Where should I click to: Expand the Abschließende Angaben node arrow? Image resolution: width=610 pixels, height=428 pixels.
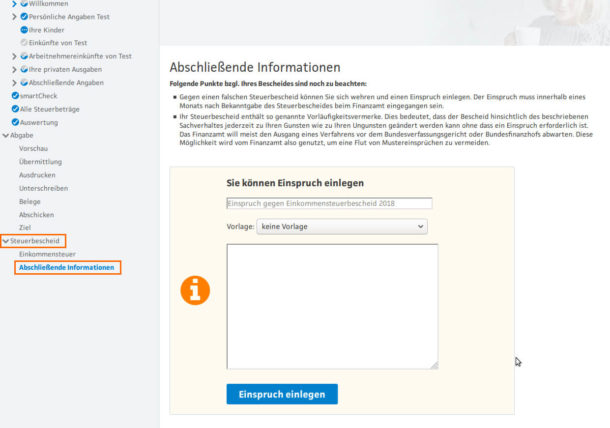[x=14, y=82]
